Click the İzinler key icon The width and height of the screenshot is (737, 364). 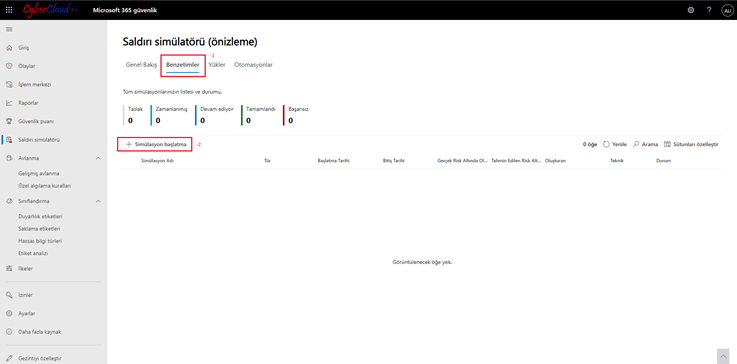click(x=9, y=295)
